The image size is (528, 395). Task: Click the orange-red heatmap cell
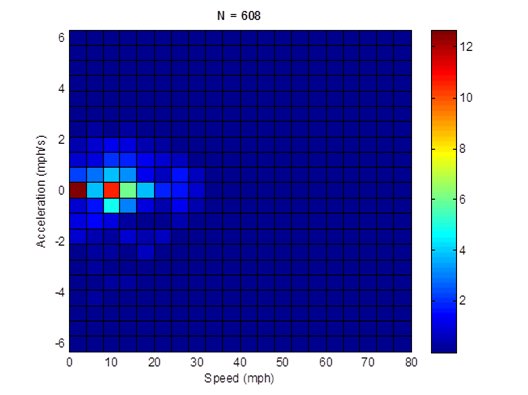(x=112, y=190)
